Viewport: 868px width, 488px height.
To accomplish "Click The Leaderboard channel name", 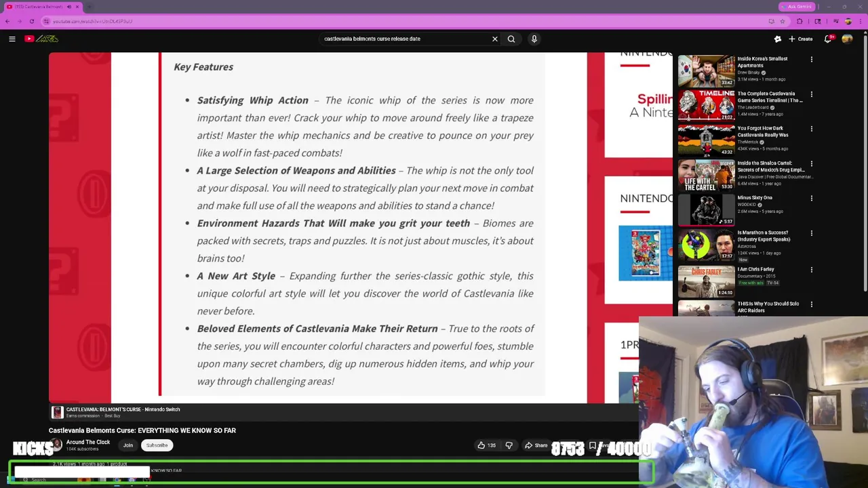I will pos(753,107).
